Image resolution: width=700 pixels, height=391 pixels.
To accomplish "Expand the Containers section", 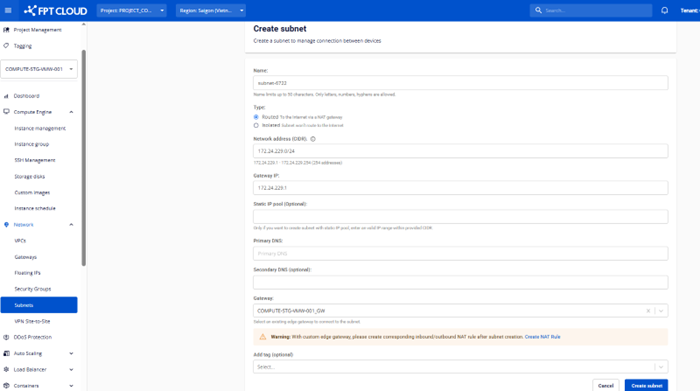I will pyautogui.click(x=71, y=386).
